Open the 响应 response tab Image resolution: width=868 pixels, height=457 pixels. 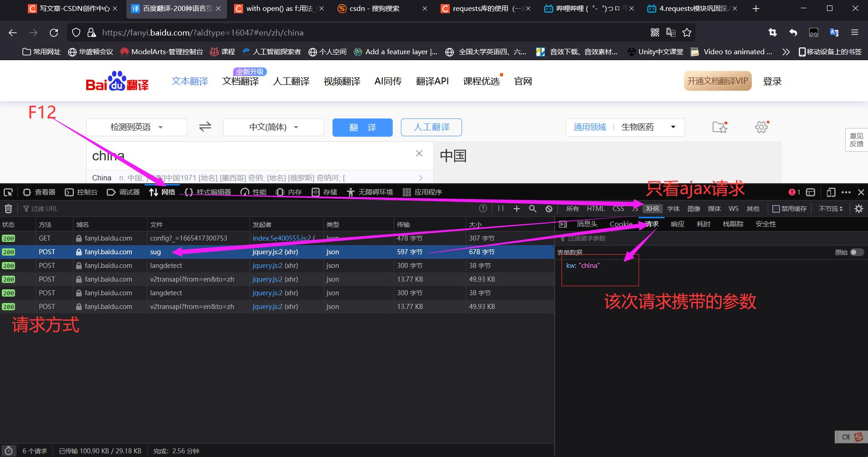pyautogui.click(x=678, y=224)
